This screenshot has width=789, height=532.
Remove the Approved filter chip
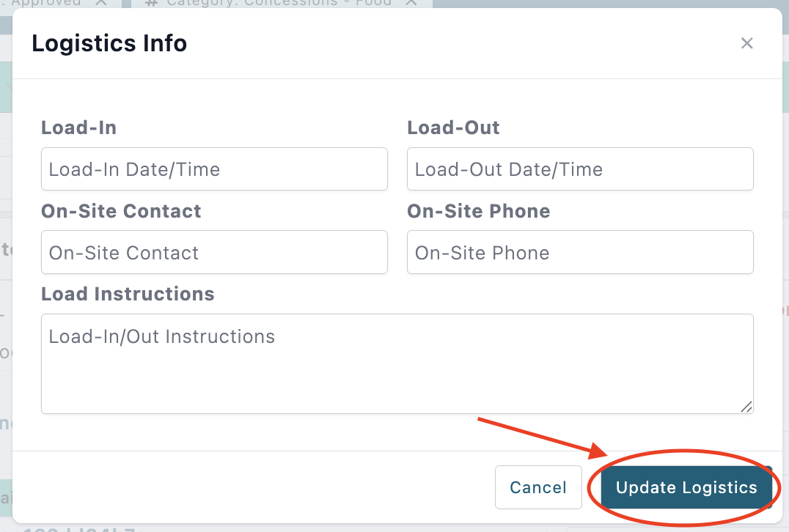101,2
